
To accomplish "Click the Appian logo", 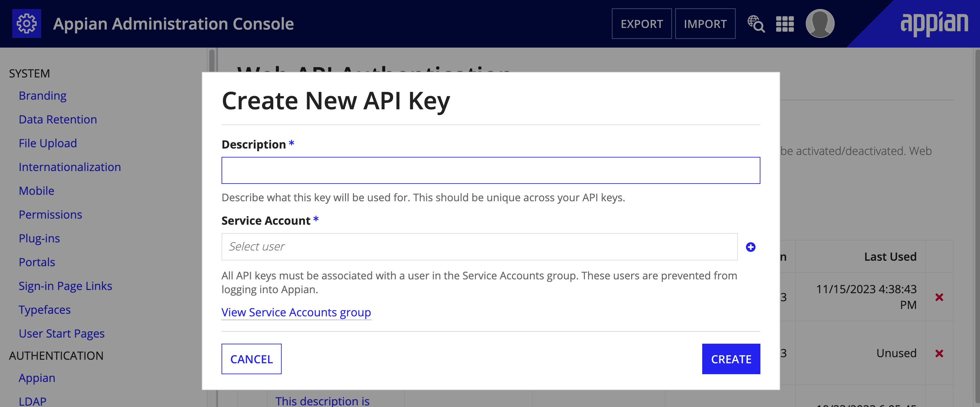I will [x=935, y=23].
